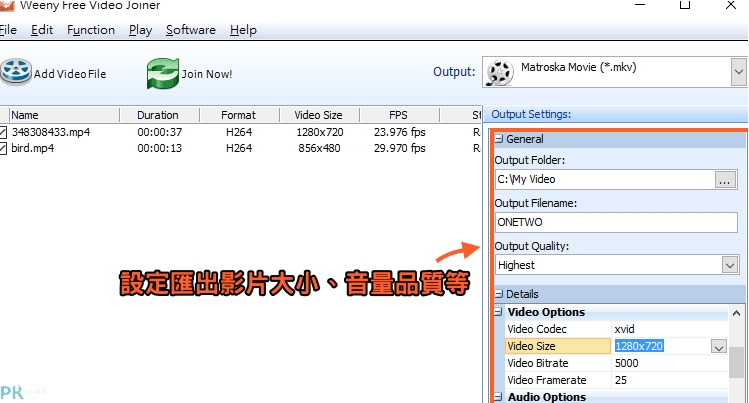Select the Video Bitrate property label

tap(558, 363)
